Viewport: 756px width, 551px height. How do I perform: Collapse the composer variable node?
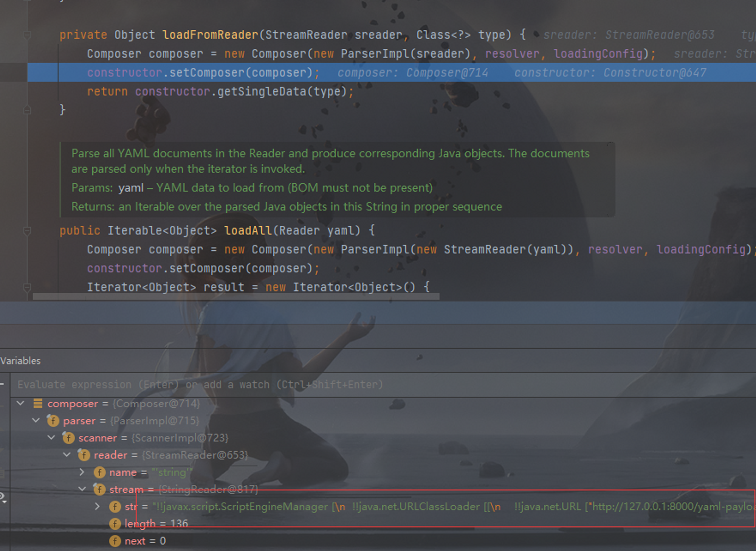(x=21, y=404)
